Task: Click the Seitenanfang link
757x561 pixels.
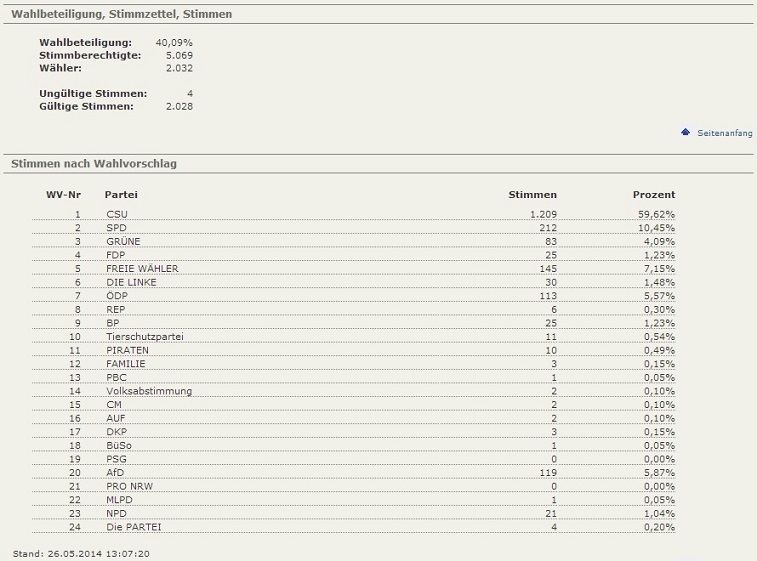Action: click(x=725, y=133)
